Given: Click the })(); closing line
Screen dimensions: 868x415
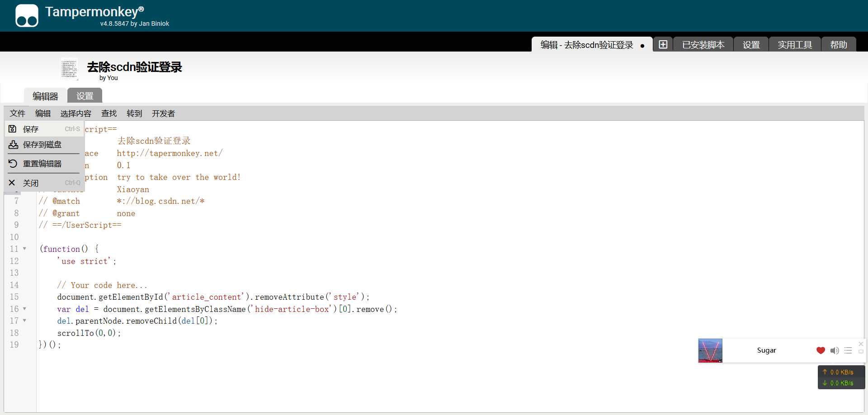Looking at the screenshot, I should pos(50,345).
